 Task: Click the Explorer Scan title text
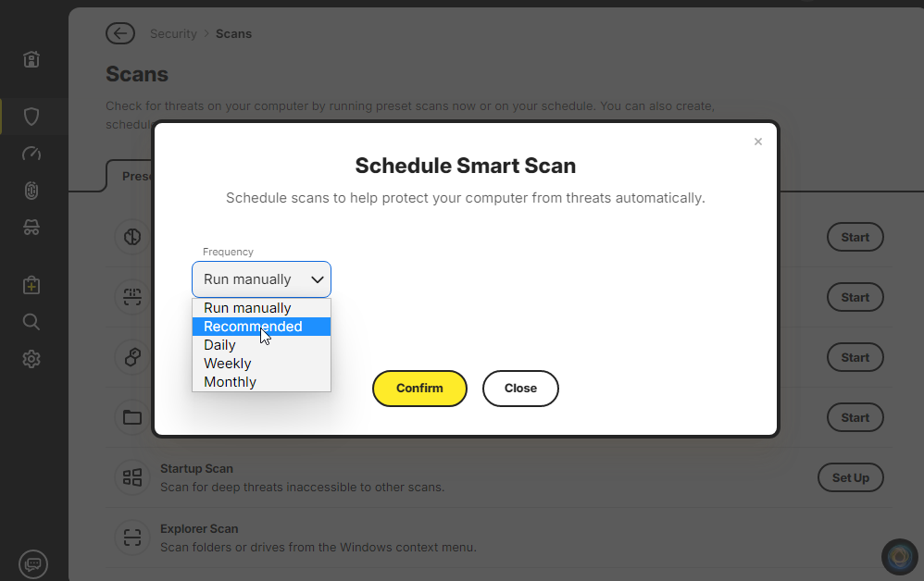click(199, 528)
